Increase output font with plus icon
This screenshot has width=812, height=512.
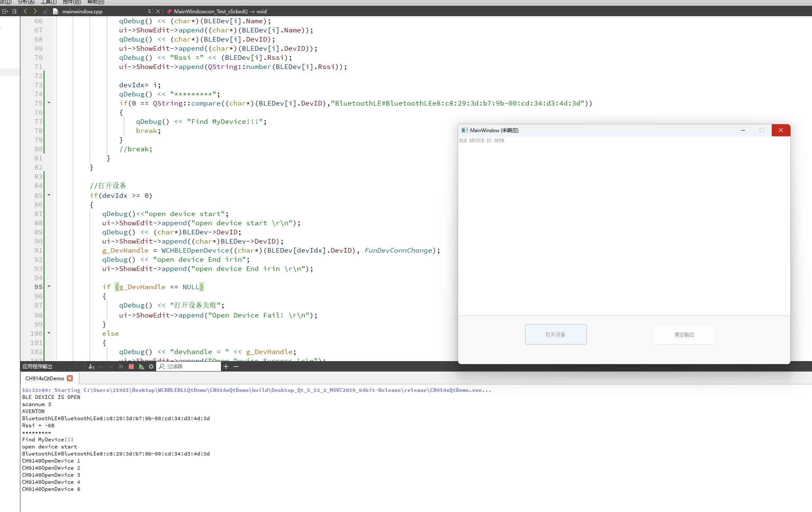[226, 367]
